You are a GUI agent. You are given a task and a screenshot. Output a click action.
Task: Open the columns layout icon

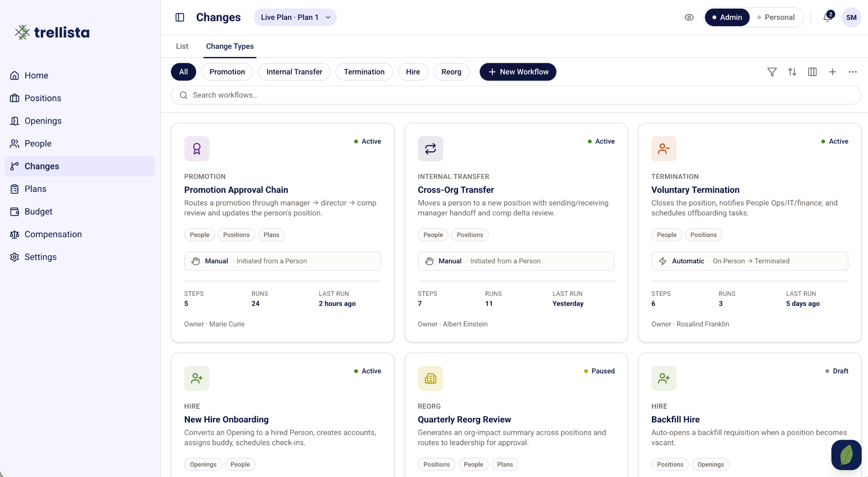[x=812, y=72]
